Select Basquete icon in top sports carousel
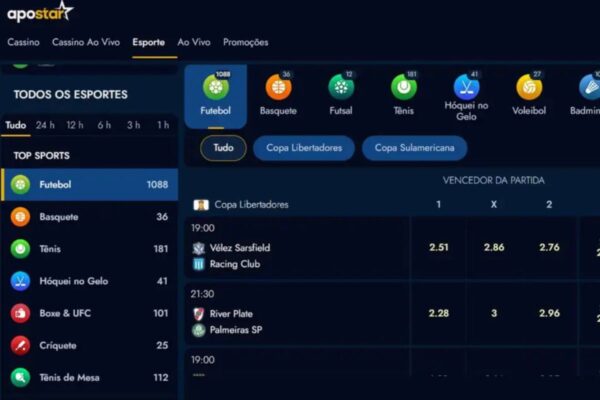 click(x=278, y=88)
